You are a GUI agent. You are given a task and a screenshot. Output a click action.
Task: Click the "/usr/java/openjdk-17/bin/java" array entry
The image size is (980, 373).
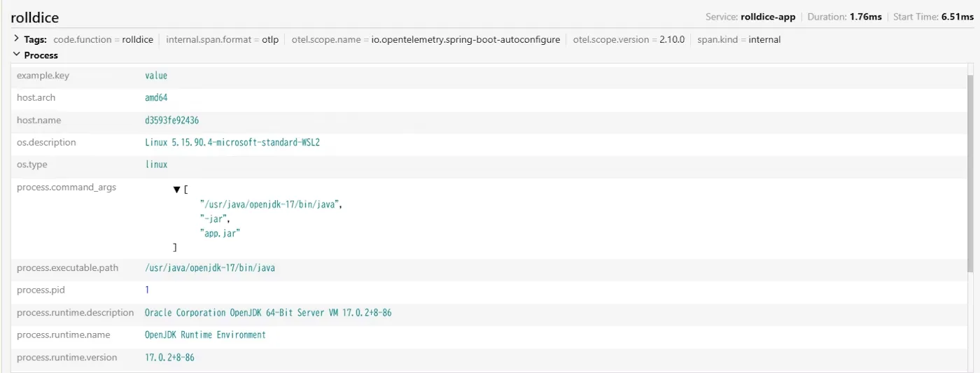(x=270, y=204)
